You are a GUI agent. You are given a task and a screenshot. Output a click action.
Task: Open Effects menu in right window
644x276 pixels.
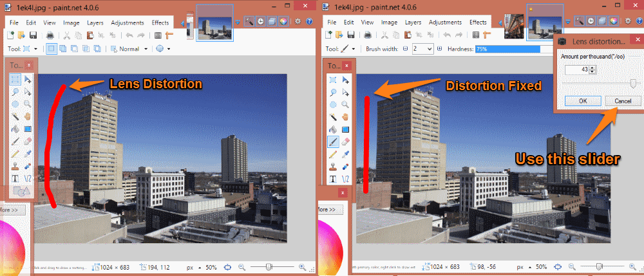coord(478,23)
